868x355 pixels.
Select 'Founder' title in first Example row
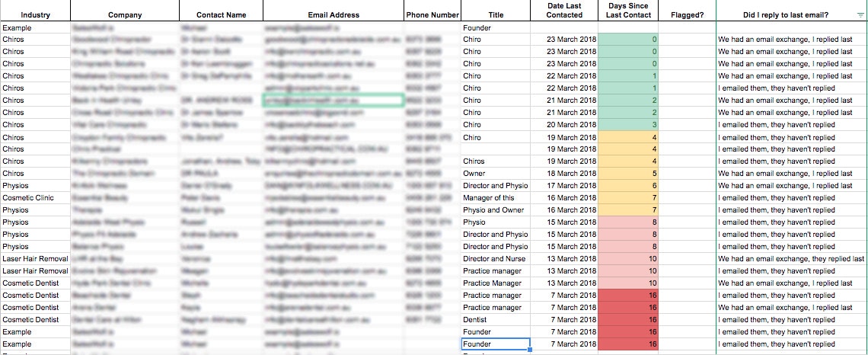pos(496,27)
